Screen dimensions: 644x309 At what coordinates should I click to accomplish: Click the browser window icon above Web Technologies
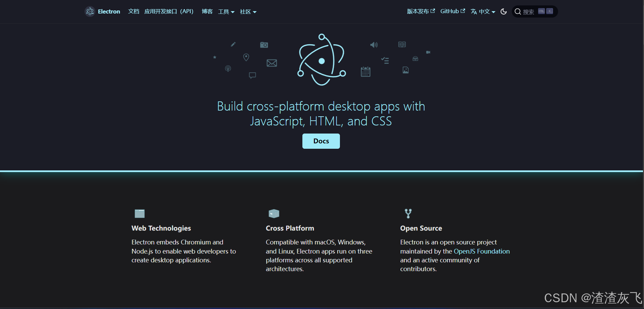point(140,214)
